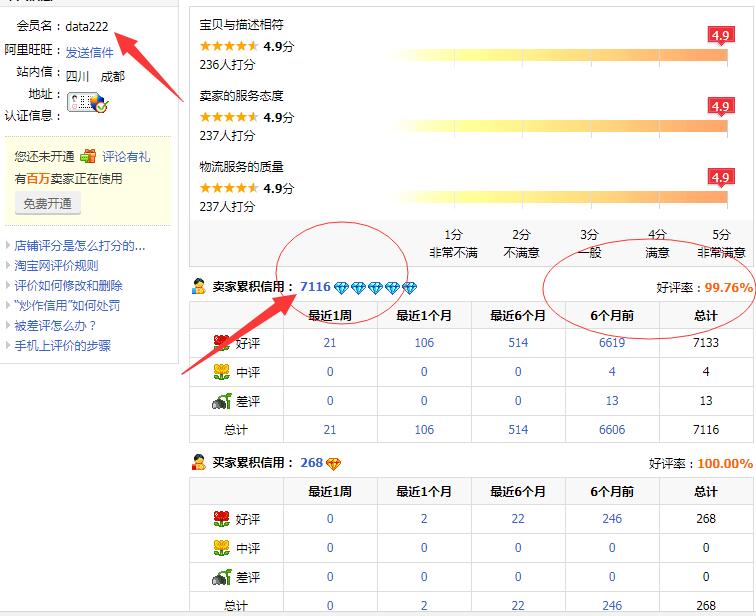Click the gift icon beside 评论有礼

pos(89,157)
